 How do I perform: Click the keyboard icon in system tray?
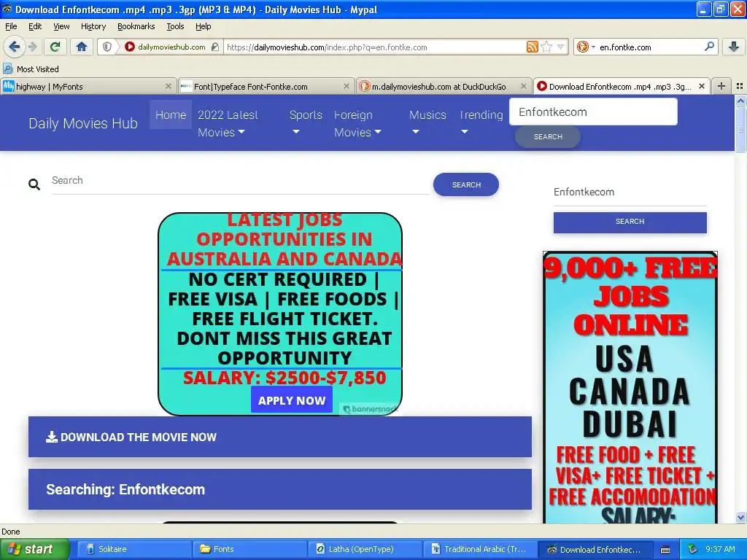coord(665,550)
